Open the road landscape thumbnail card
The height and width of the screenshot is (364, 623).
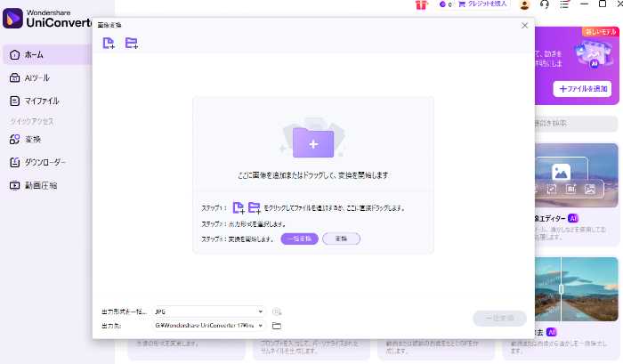(x=576, y=289)
